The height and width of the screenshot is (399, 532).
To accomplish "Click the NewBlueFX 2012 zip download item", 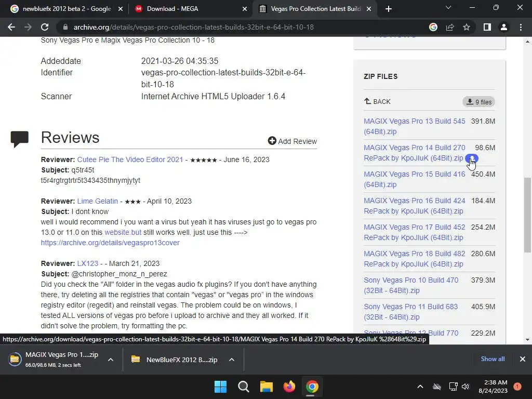I will tap(175, 360).
